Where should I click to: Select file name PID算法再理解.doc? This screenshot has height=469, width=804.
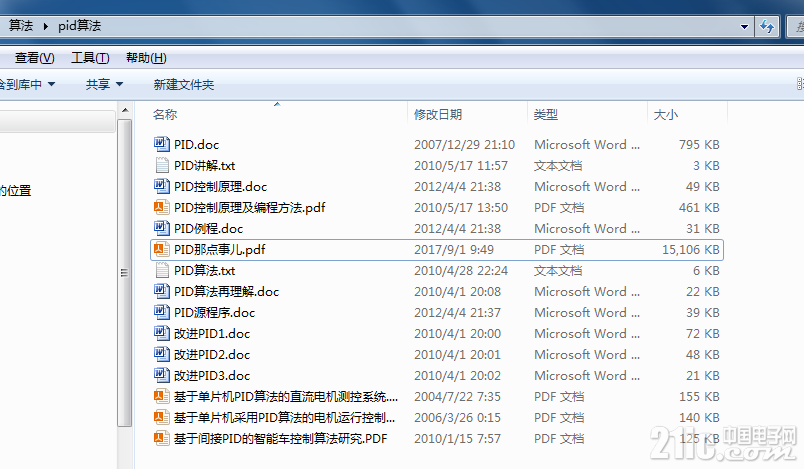pos(226,292)
